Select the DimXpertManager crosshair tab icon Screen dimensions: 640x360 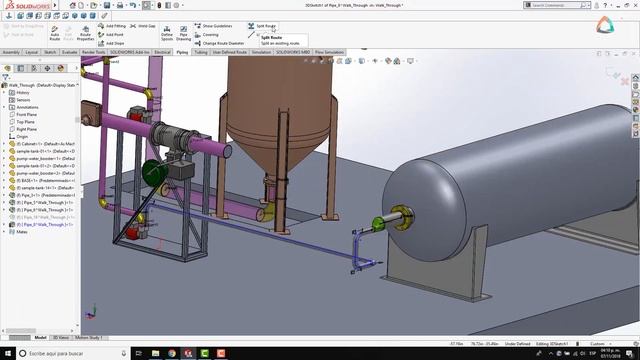47,68
